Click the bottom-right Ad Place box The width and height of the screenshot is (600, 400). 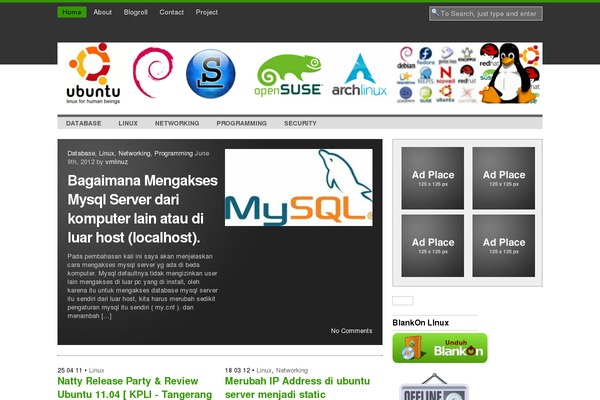[x=504, y=245]
